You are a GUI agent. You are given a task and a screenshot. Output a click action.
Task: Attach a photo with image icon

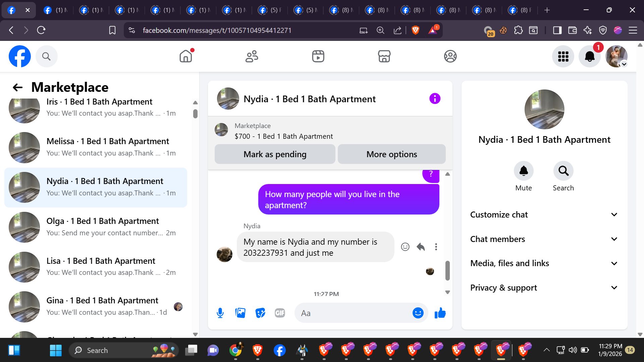coord(240,313)
